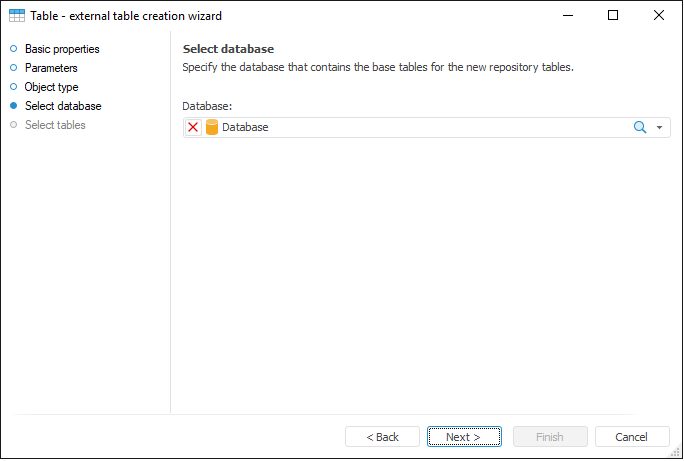Select the Select database step
Screen dimensions: 684x461
[62, 106]
